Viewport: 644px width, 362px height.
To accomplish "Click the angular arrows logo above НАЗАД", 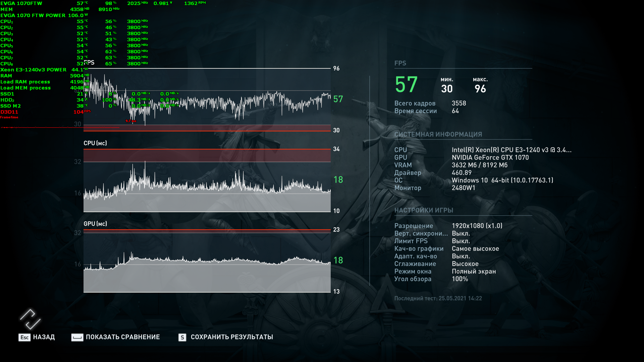I will [x=30, y=319].
